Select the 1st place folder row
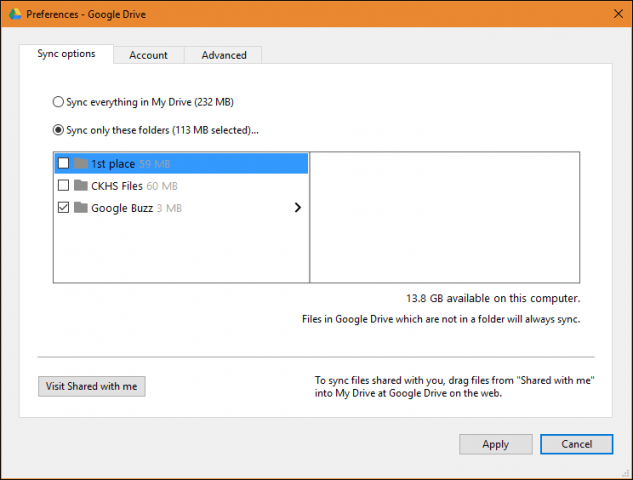Viewport: 633px width, 480px height. 181,163
